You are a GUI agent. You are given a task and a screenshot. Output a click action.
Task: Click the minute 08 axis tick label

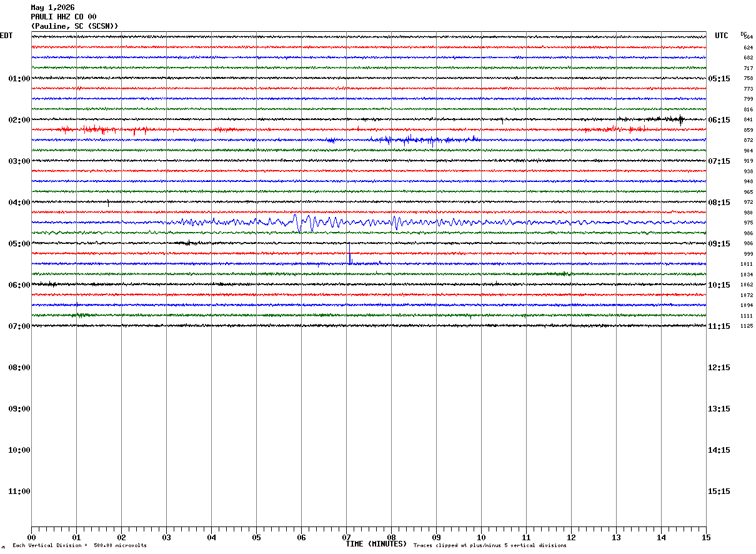[x=391, y=538]
